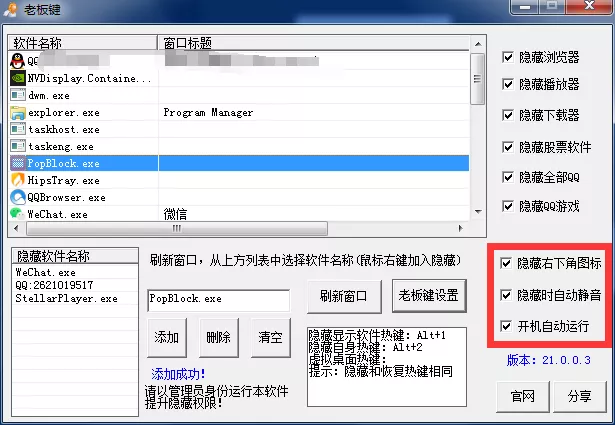Click the explorer.exe folder icon
Viewport: 615px width, 425px height.
point(18,113)
